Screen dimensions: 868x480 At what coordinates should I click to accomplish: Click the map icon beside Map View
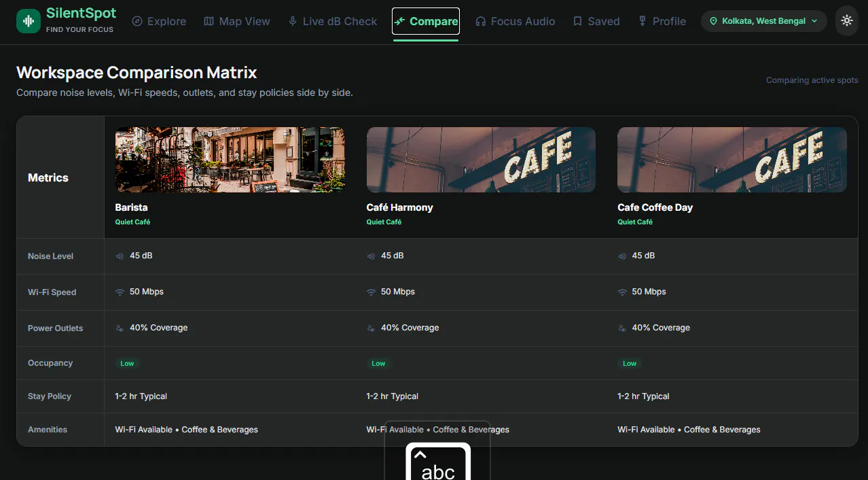(209, 21)
